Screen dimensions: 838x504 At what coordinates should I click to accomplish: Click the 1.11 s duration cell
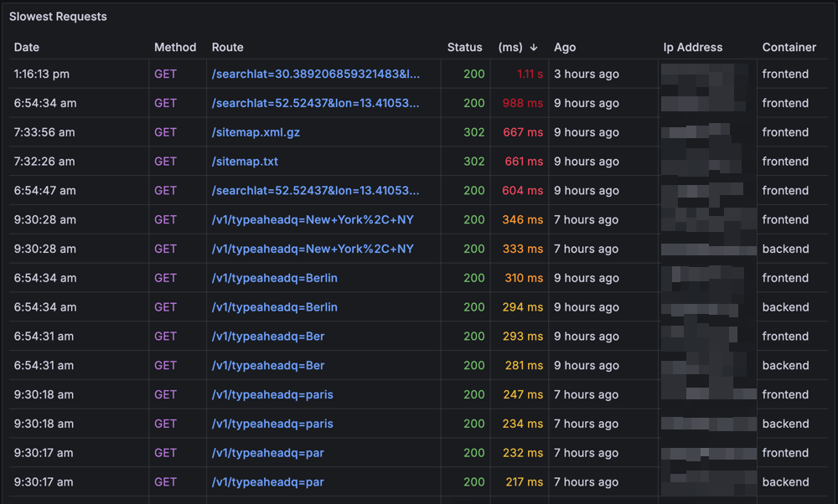point(530,74)
